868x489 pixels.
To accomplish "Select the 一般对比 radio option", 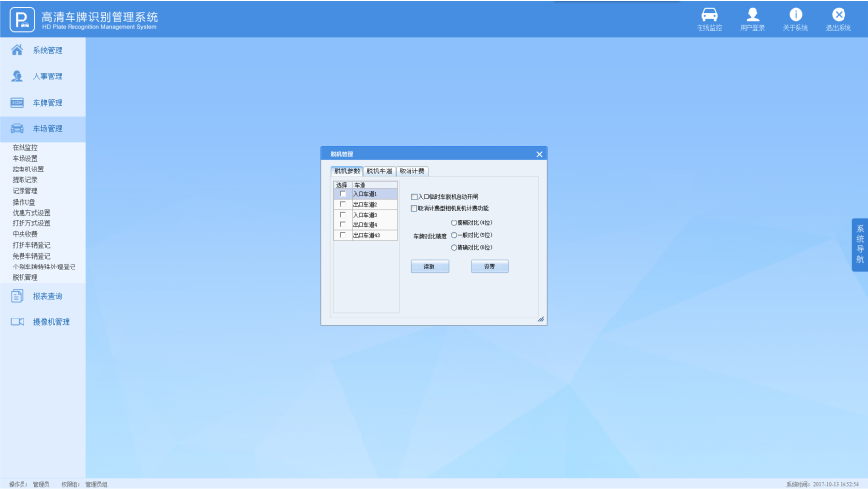I will coord(454,235).
